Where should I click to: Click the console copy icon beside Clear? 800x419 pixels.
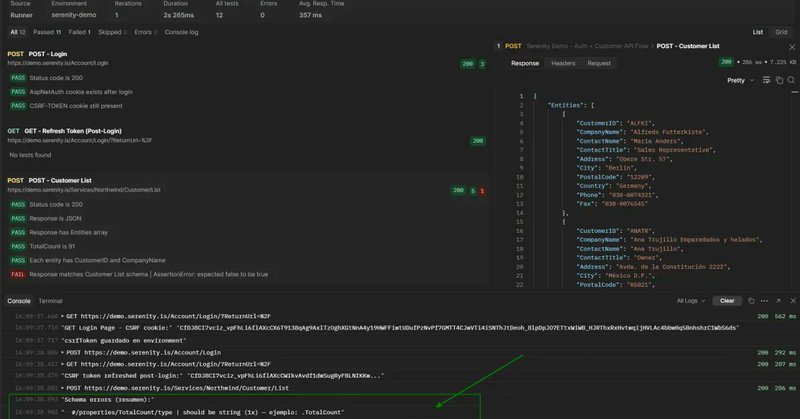[x=750, y=300]
